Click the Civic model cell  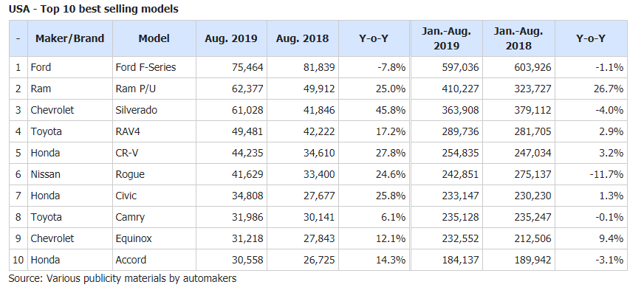[x=154, y=196]
